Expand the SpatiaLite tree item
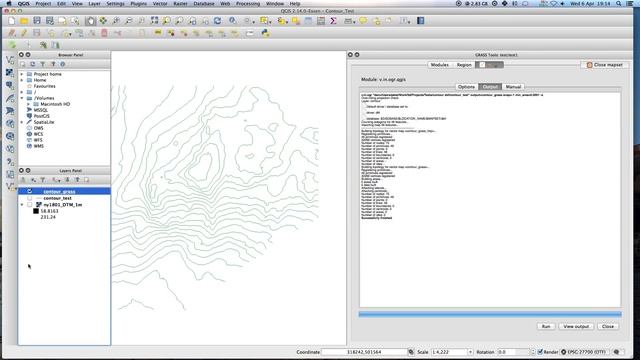 [x=22, y=122]
